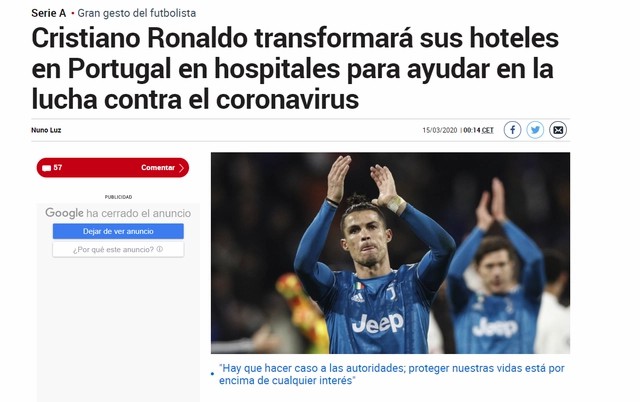Open author Nuno Luz's profile
Image resolution: width=640 pixels, height=402 pixels.
click(46, 130)
